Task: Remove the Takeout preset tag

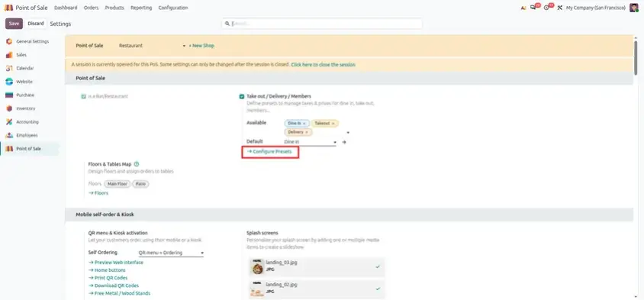Action: [333, 124]
